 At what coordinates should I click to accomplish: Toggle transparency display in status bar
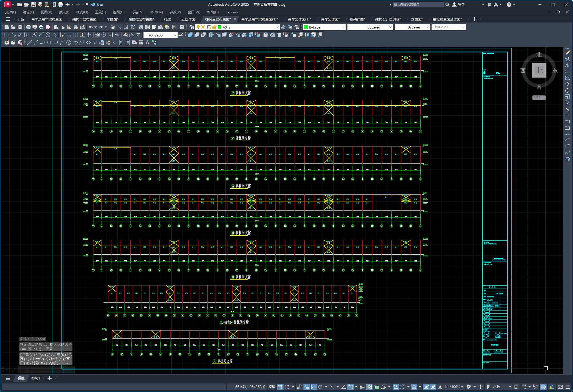369,387
